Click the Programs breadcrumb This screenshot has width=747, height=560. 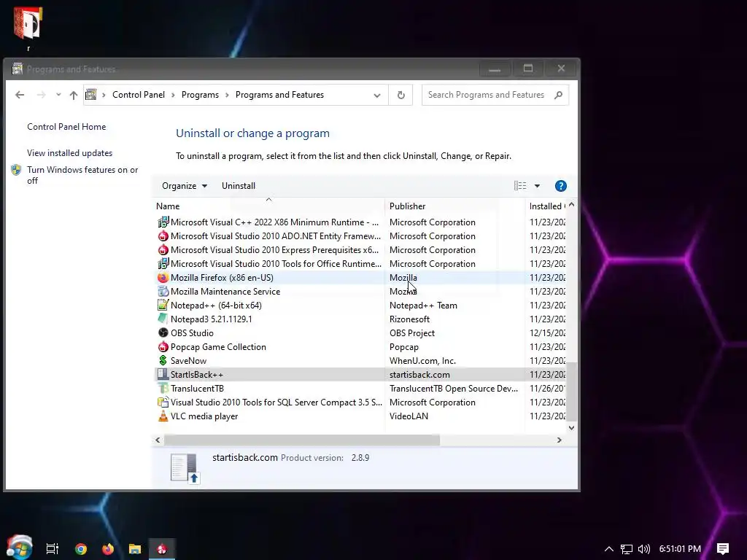(200, 95)
